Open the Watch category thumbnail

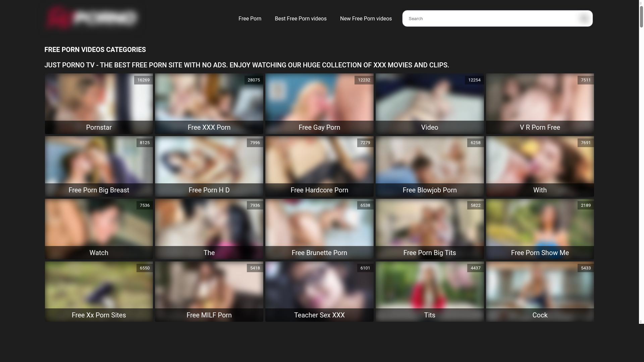(x=99, y=229)
